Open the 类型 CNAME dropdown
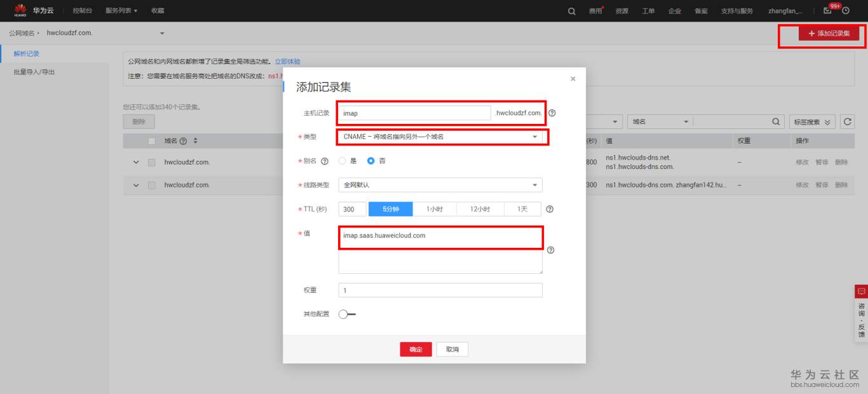Screen dimensions: 868x394 click(440, 137)
